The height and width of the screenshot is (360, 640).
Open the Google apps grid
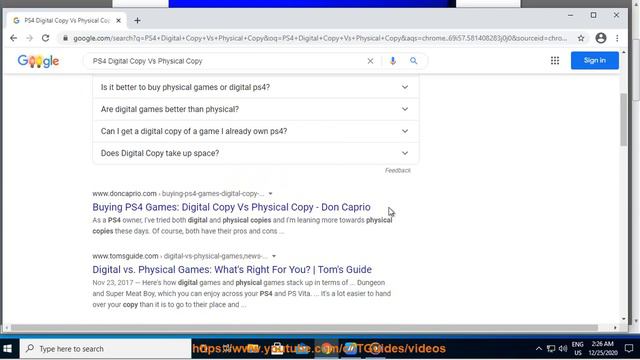[x=555, y=60]
